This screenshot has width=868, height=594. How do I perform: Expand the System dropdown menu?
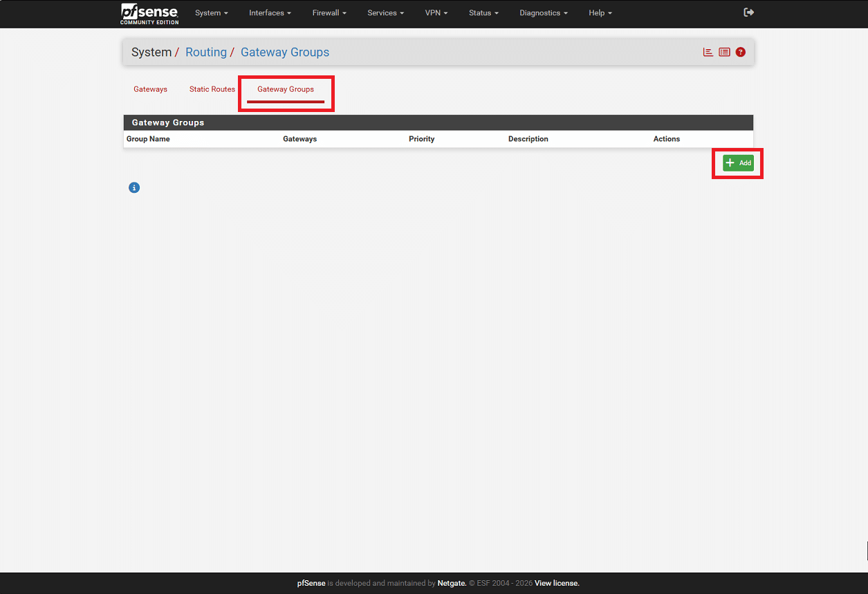coord(211,13)
